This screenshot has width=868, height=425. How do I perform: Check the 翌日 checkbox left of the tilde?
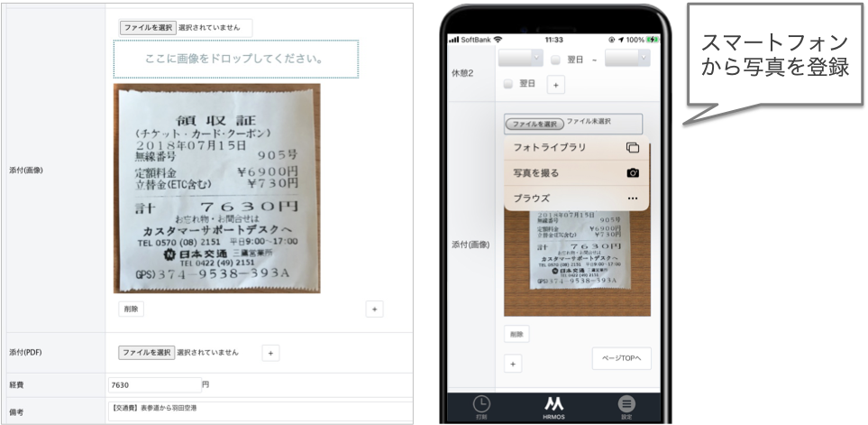pos(555,59)
